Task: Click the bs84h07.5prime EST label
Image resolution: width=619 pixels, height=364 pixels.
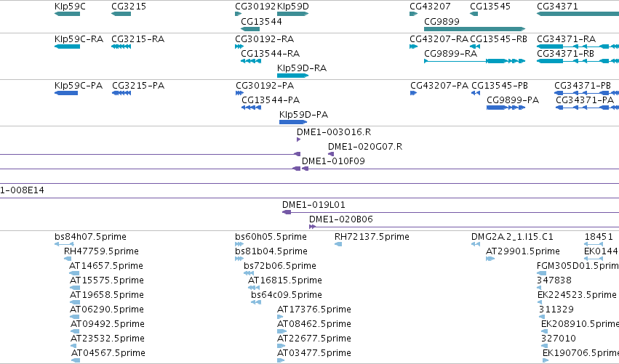Action: point(90,237)
